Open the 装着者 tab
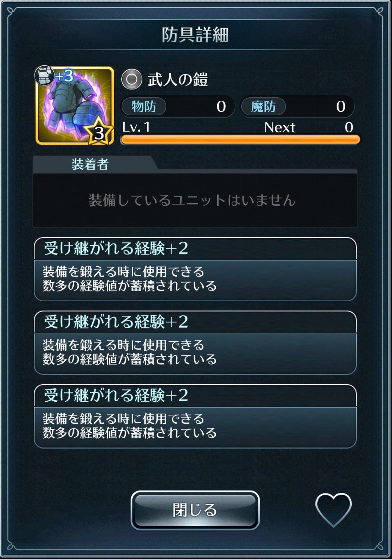The width and height of the screenshot is (392, 559). tap(90, 164)
